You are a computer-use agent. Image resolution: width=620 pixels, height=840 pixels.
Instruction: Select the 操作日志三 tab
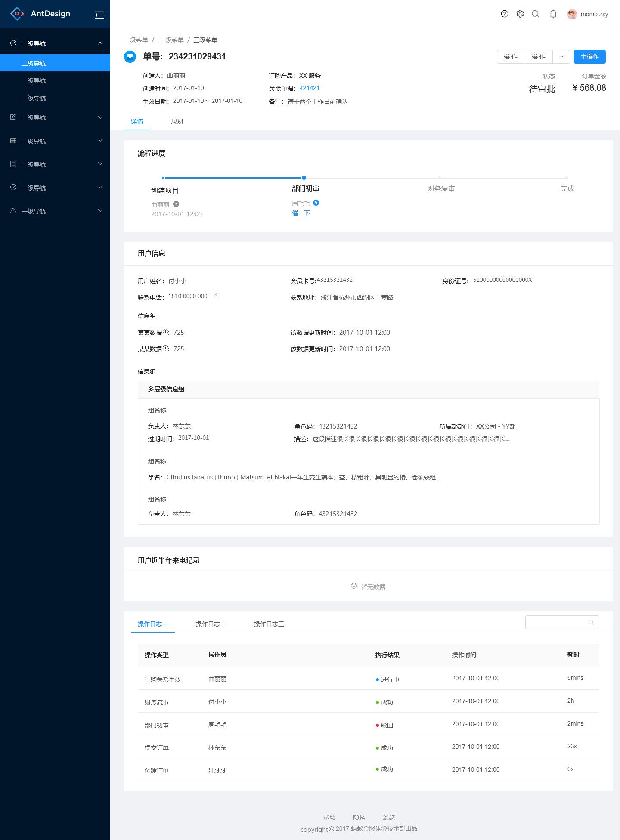pos(269,624)
